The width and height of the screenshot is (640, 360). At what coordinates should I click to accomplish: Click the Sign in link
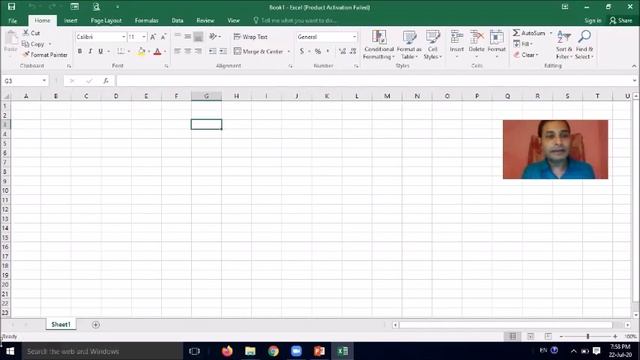pyautogui.click(x=593, y=20)
